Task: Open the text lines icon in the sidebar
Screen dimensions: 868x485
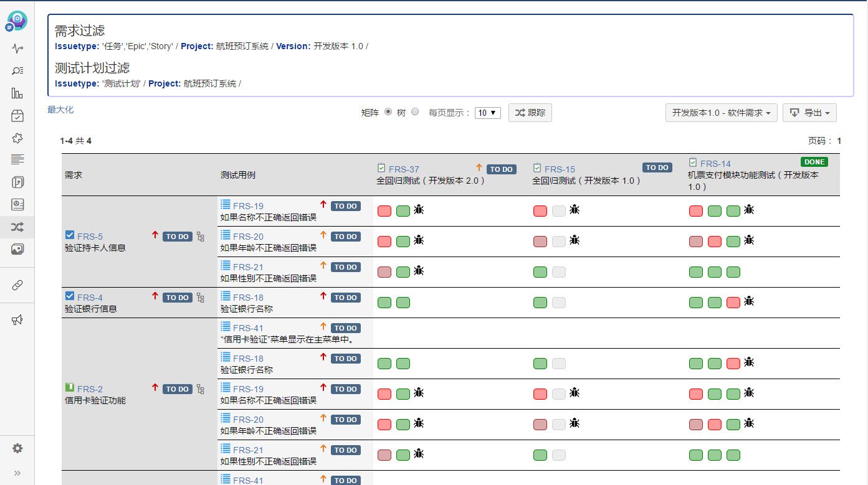Action: [x=17, y=159]
